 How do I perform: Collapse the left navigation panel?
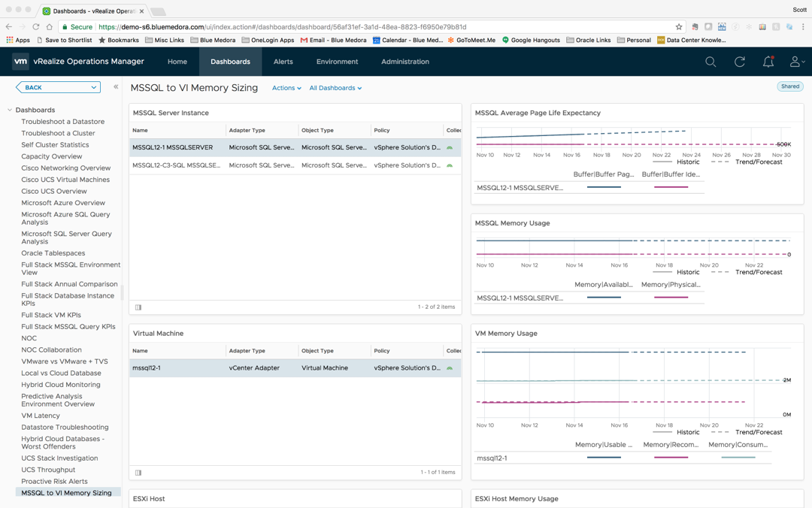116,87
